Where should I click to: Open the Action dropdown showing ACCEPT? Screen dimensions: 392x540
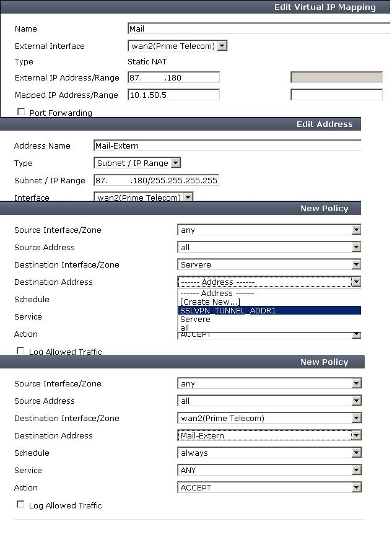click(x=356, y=487)
